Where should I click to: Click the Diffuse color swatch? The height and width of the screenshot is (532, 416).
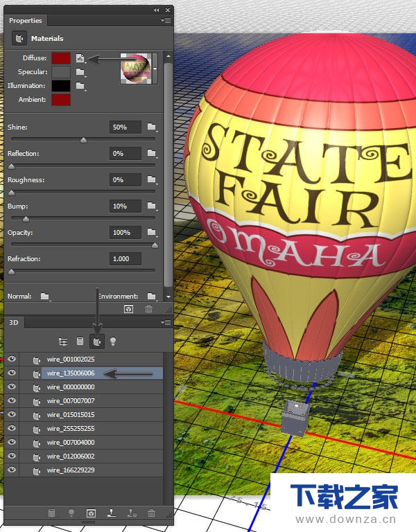pos(61,58)
